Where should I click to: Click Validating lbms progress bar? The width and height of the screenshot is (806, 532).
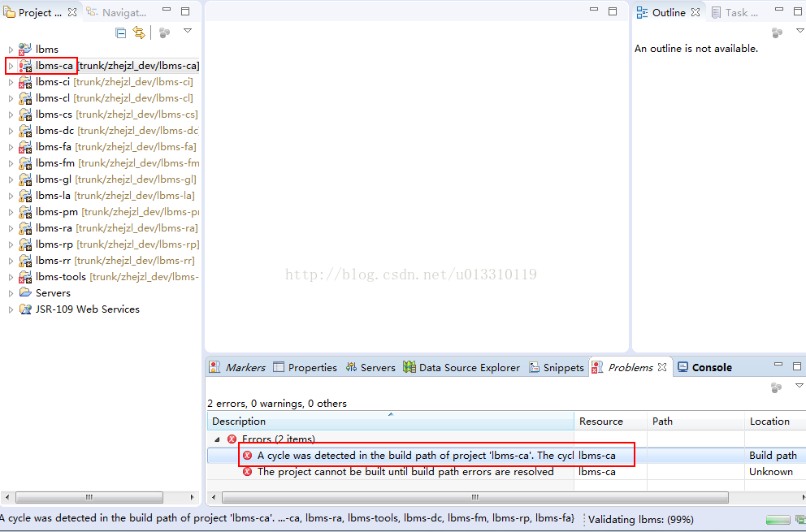click(778, 520)
